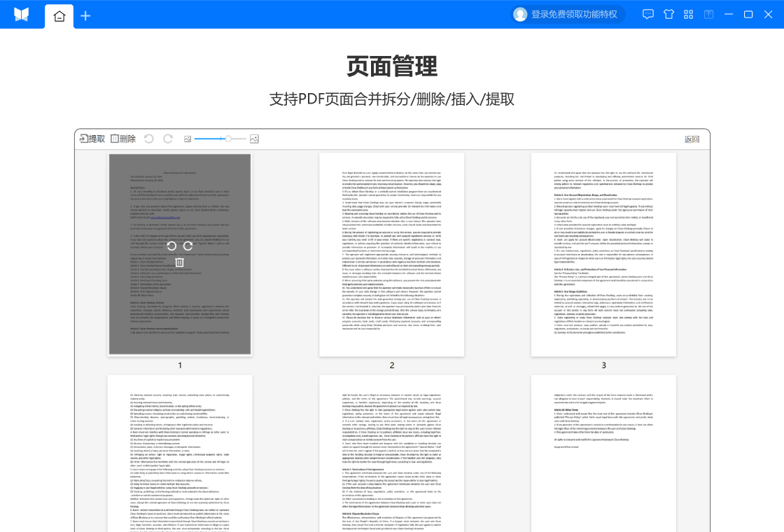Click the page number label 3
The height and width of the screenshot is (532, 784).
pyautogui.click(x=604, y=365)
